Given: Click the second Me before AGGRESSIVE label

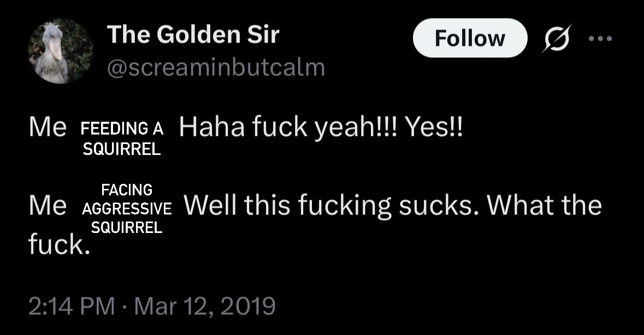Looking at the screenshot, I should click(x=48, y=206).
